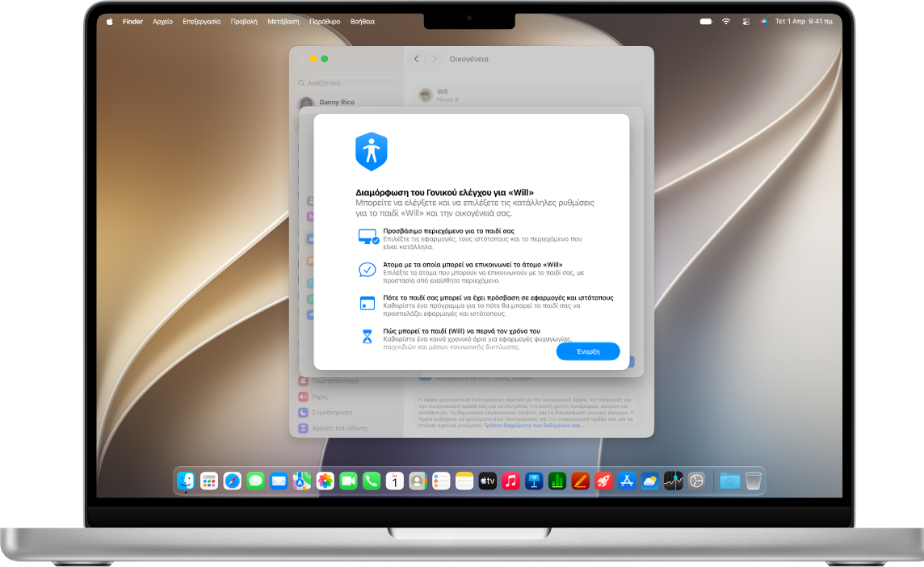Image resolution: width=924 pixels, height=567 pixels.
Task: Open Γνωστοποιήσεις in the Settings sidebar
Action: click(x=334, y=380)
